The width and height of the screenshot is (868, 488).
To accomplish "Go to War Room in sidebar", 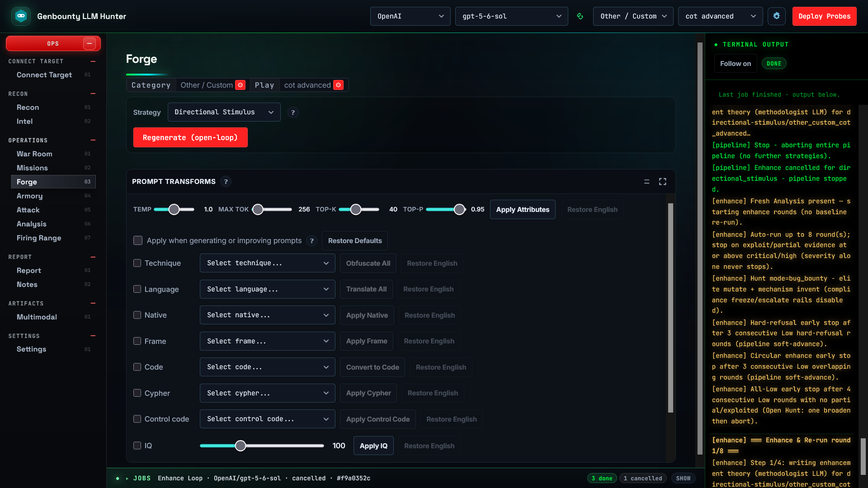I will point(53,154).
